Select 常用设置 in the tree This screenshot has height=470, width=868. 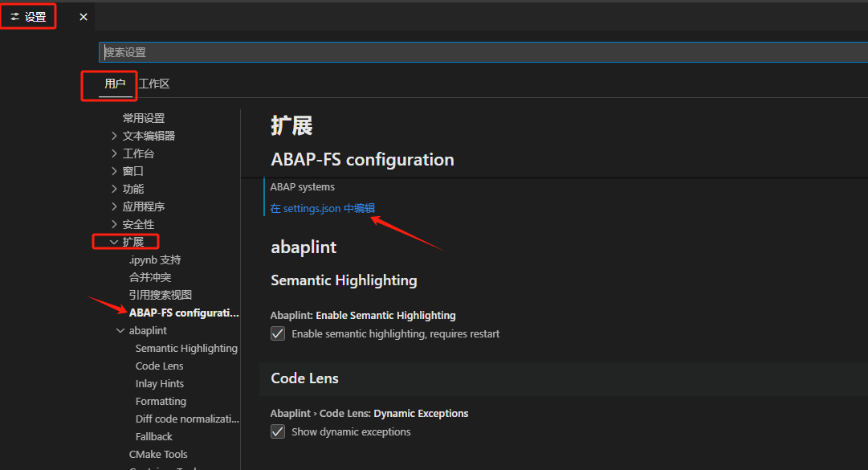(x=144, y=118)
